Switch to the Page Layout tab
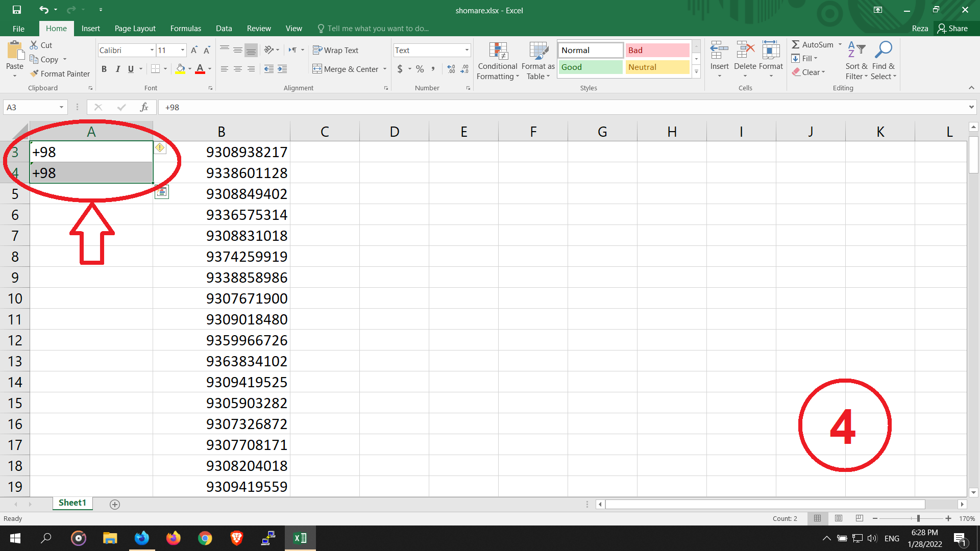The image size is (980, 551). (135, 29)
